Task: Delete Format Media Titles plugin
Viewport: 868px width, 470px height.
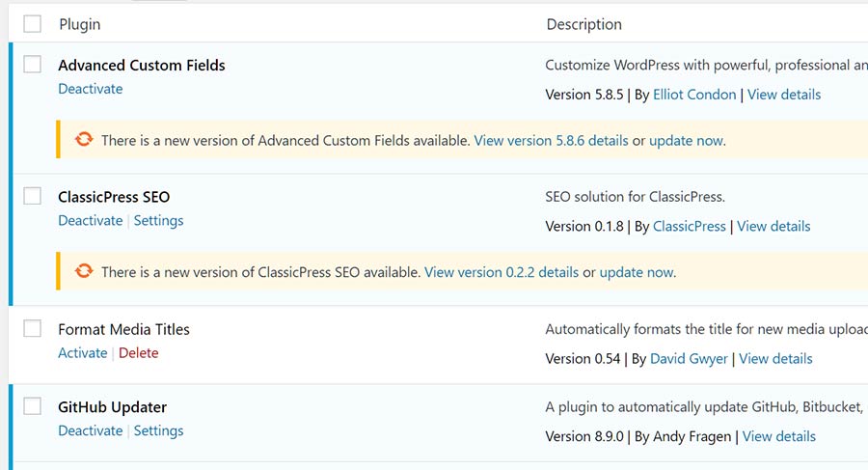Action: 138,353
